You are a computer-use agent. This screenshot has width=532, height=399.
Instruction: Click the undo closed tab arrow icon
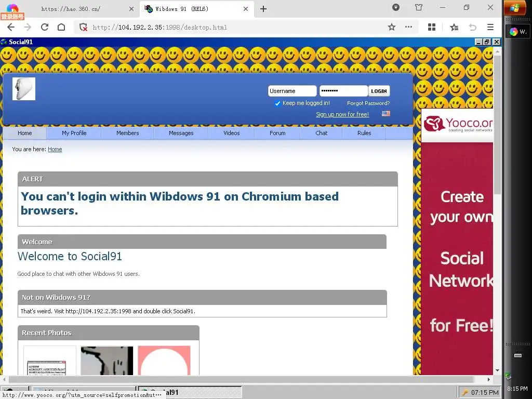point(472,27)
